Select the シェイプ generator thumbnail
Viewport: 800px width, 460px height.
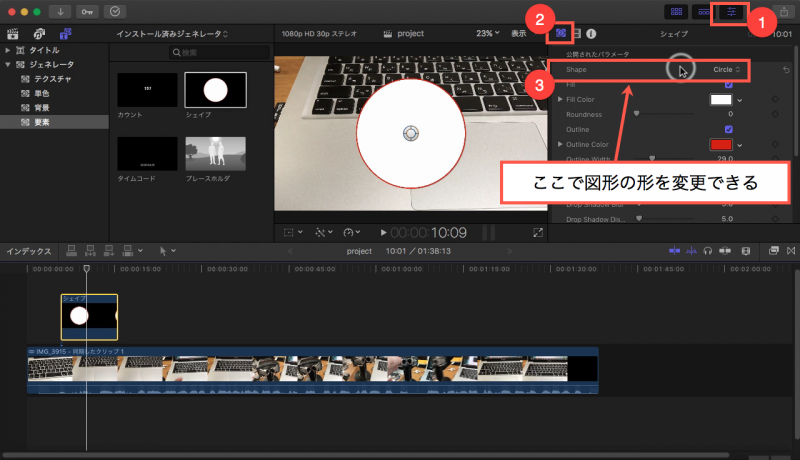click(x=215, y=90)
